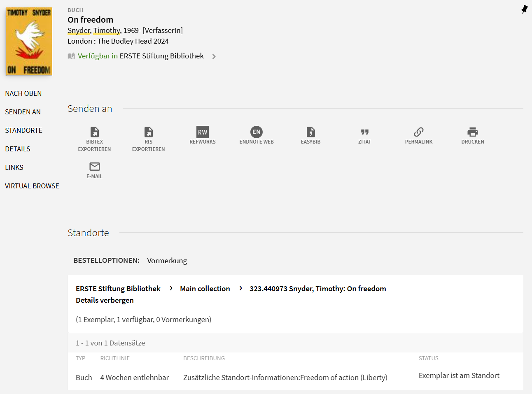Image resolution: width=532 pixels, height=394 pixels.
Task: Export citation to EasyBib
Action: (311, 132)
